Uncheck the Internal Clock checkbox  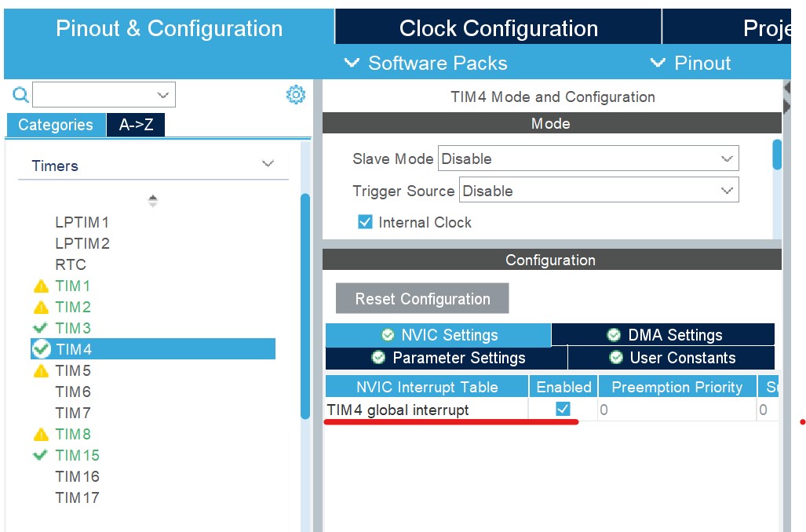coord(364,222)
